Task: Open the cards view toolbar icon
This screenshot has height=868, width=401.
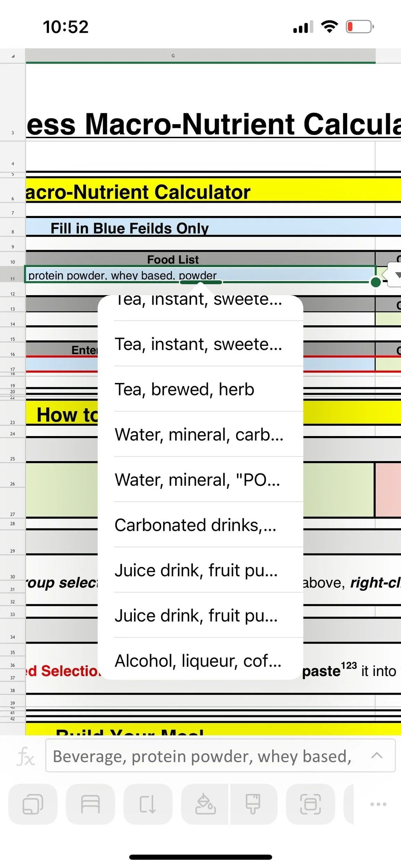Action: pos(33,804)
